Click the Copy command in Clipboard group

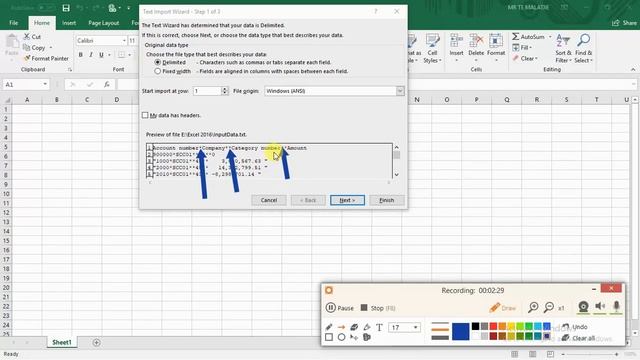pos(38,47)
